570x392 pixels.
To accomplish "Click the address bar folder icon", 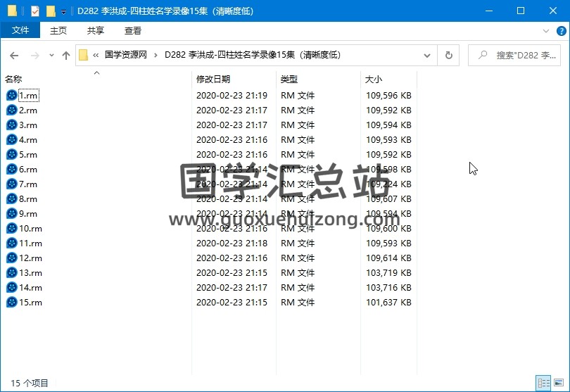I will pyautogui.click(x=84, y=56).
